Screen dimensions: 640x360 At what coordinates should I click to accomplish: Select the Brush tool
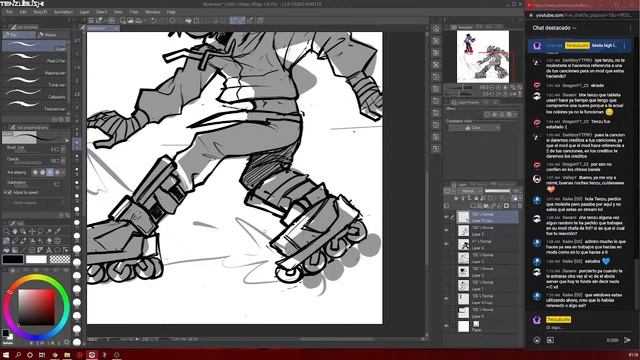coord(23,241)
